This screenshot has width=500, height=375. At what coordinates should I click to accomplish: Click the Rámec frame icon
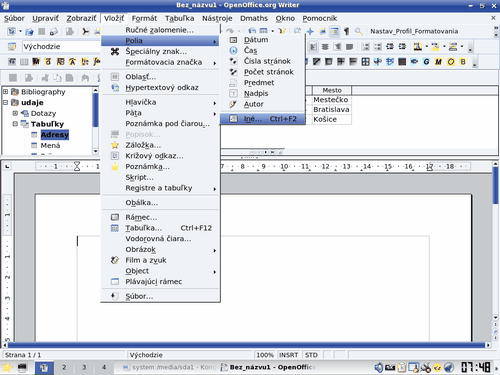pyautogui.click(x=115, y=217)
